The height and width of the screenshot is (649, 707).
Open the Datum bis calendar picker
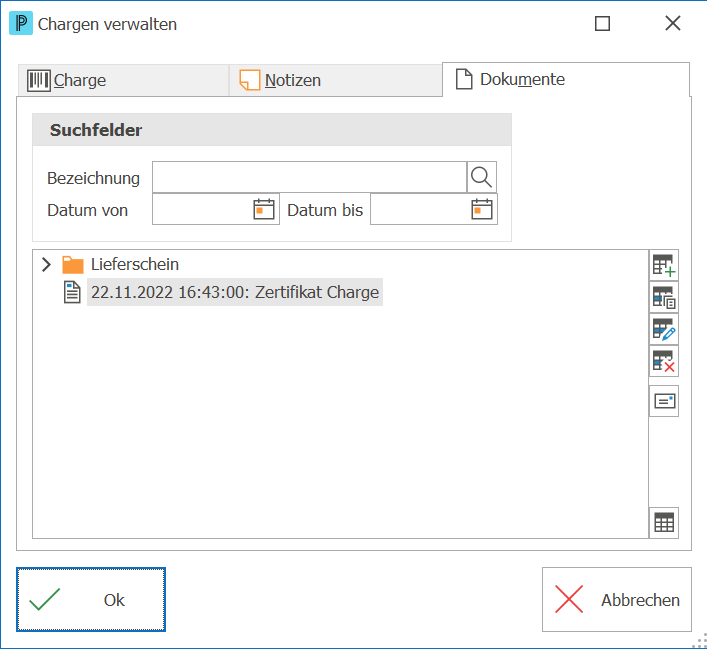[x=482, y=209]
